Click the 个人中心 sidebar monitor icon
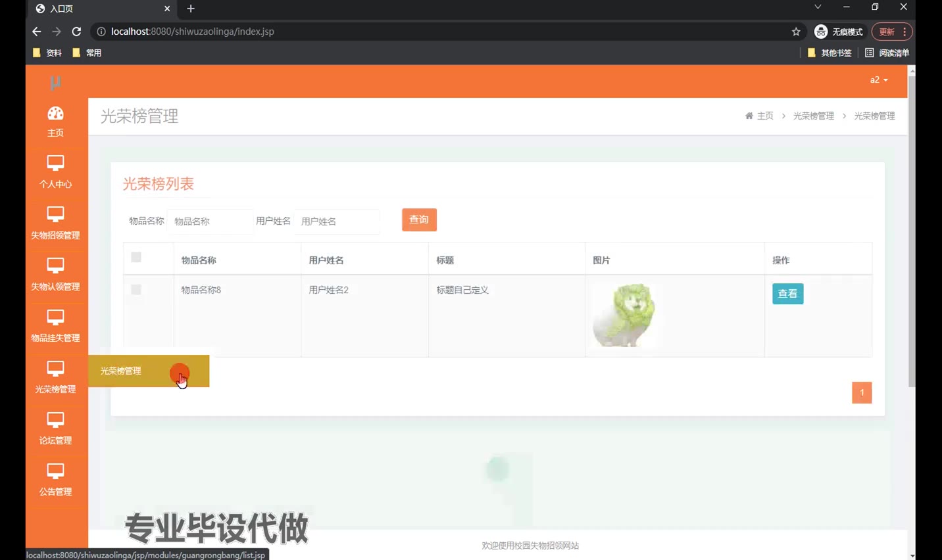Image resolution: width=942 pixels, height=560 pixels. click(55, 163)
